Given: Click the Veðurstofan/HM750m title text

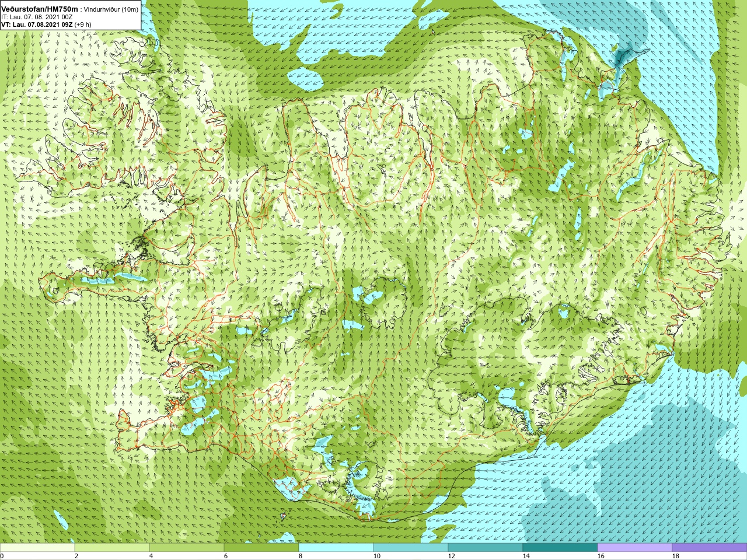Looking at the screenshot, I should click(39, 9).
